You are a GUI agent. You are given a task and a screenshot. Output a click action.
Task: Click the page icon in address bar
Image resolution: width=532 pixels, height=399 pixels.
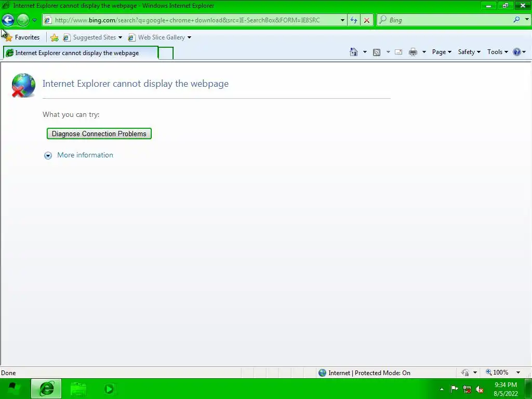(x=48, y=20)
